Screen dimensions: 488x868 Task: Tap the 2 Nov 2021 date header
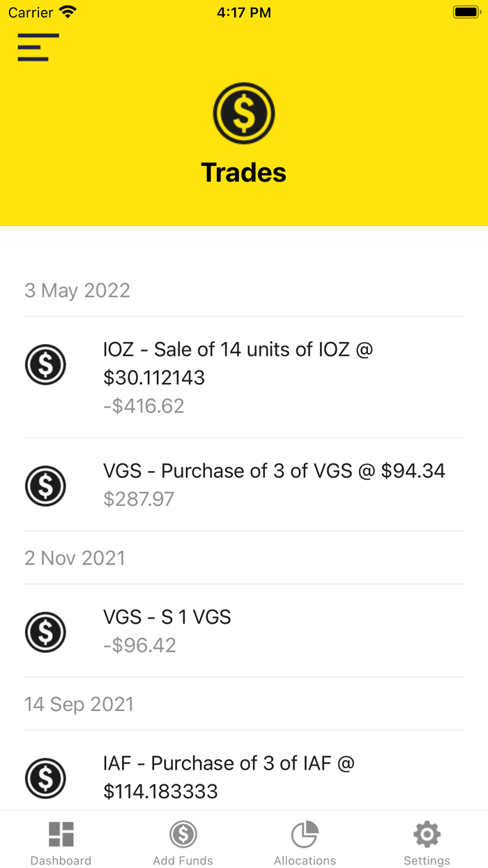(75, 558)
